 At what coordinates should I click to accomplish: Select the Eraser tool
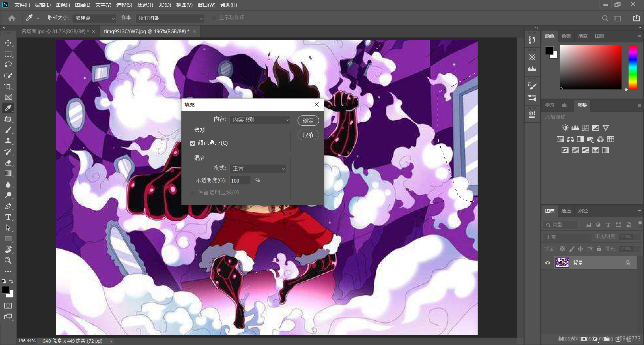pyautogui.click(x=8, y=163)
